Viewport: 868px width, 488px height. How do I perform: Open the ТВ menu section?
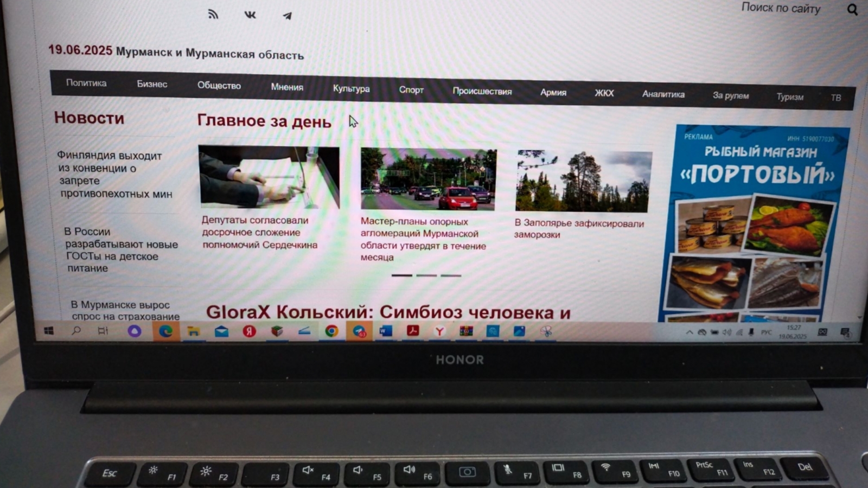[835, 98]
